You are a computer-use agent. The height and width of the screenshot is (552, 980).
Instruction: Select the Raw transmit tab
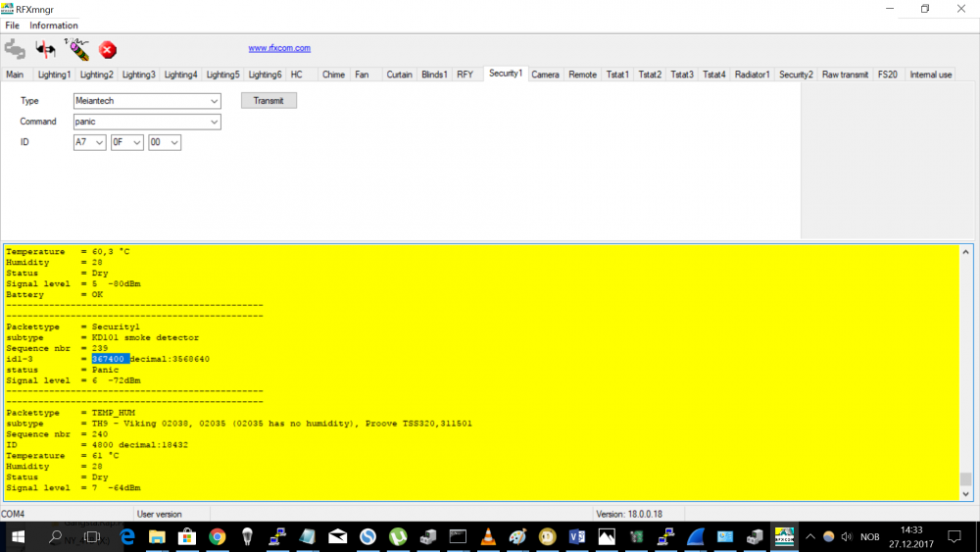pyautogui.click(x=845, y=75)
